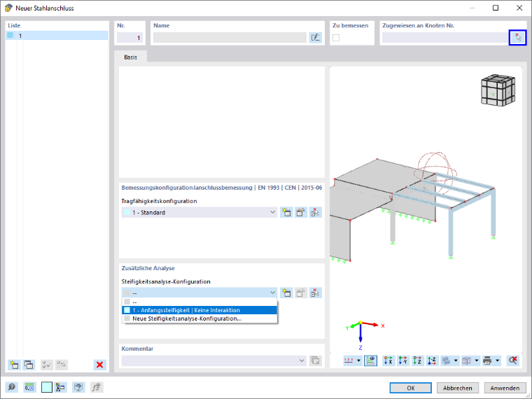
Task: Click the check all items icon
Action: 47,365
